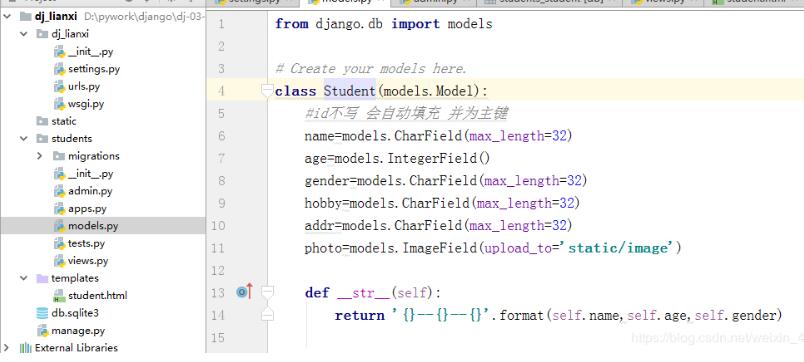Select __init__.py under the dj_lianxi package
This screenshot has height=362, width=804.
pyautogui.click(x=91, y=51)
